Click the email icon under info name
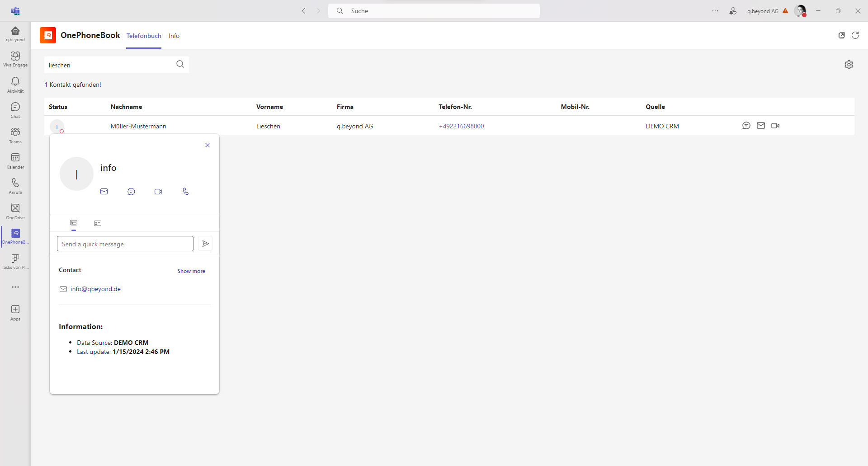Screen dimensions: 868x466 click(x=104, y=192)
